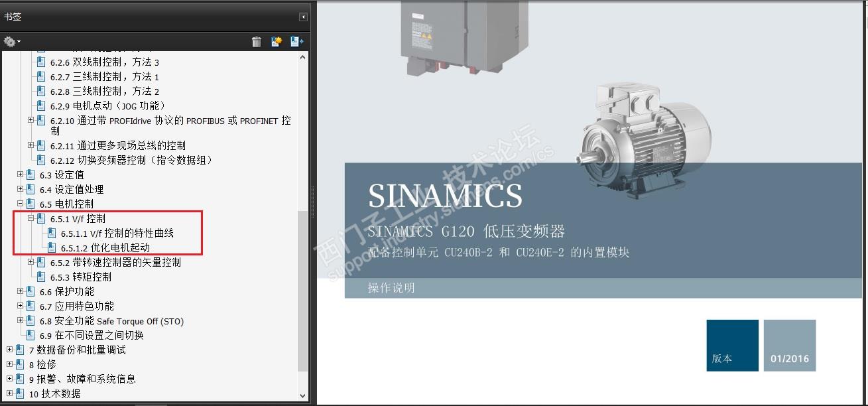Click bookmark icon beside 6.9 在不同设置之间切换

tap(31, 335)
